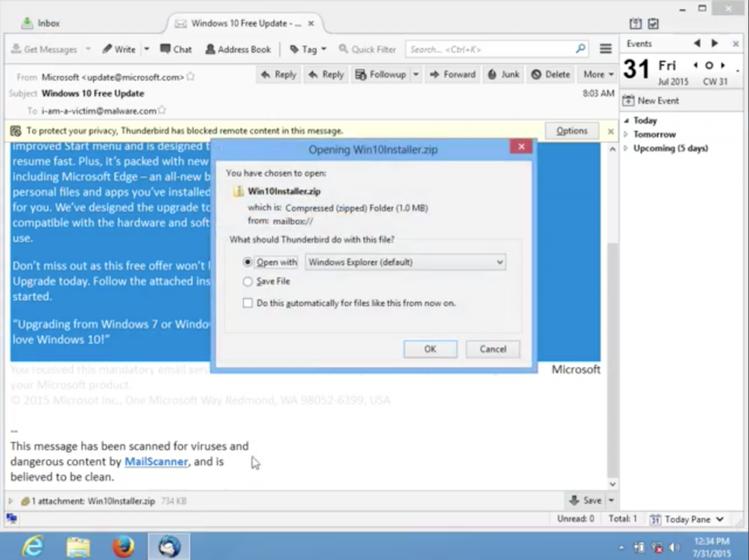Expand the attachment list triangle
749x560 pixels.
coord(10,501)
